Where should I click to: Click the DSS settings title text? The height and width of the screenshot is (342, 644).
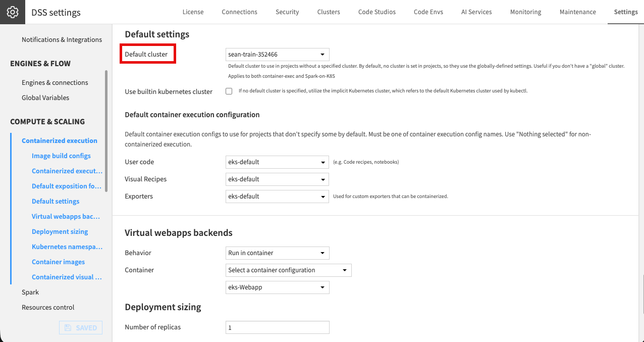56,12
